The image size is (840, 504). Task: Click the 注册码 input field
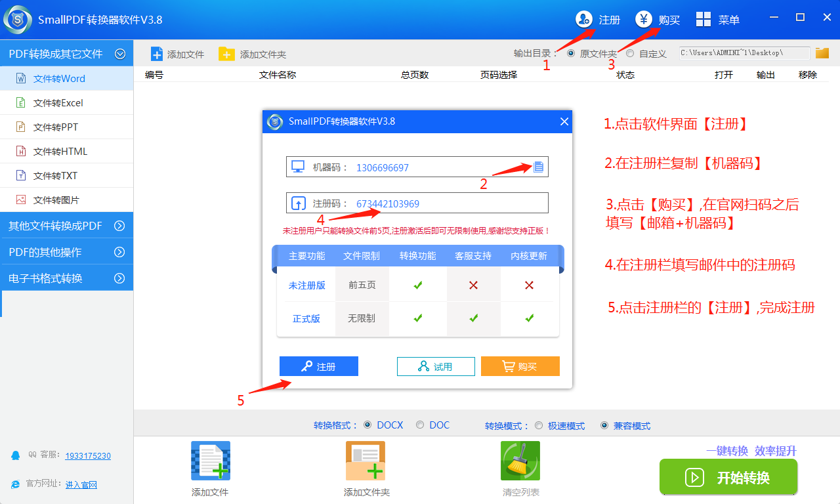417,203
